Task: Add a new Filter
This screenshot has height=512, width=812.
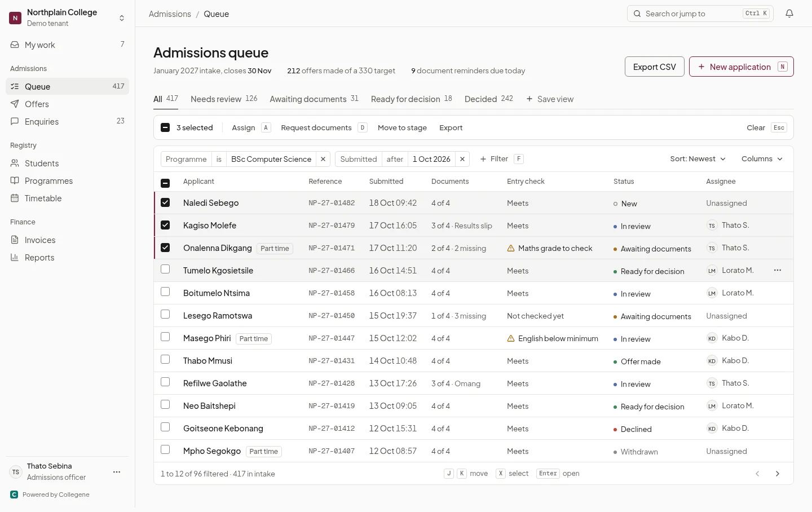Action: [501, 159]
